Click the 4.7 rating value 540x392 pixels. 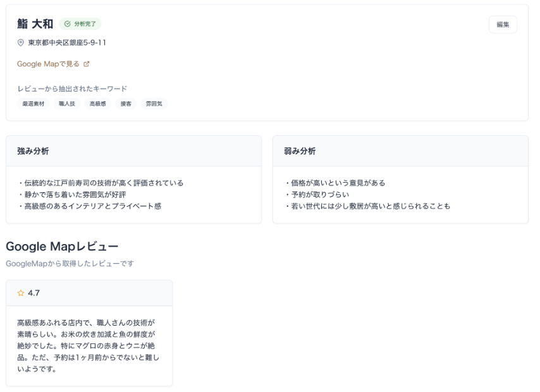[34, 293]
